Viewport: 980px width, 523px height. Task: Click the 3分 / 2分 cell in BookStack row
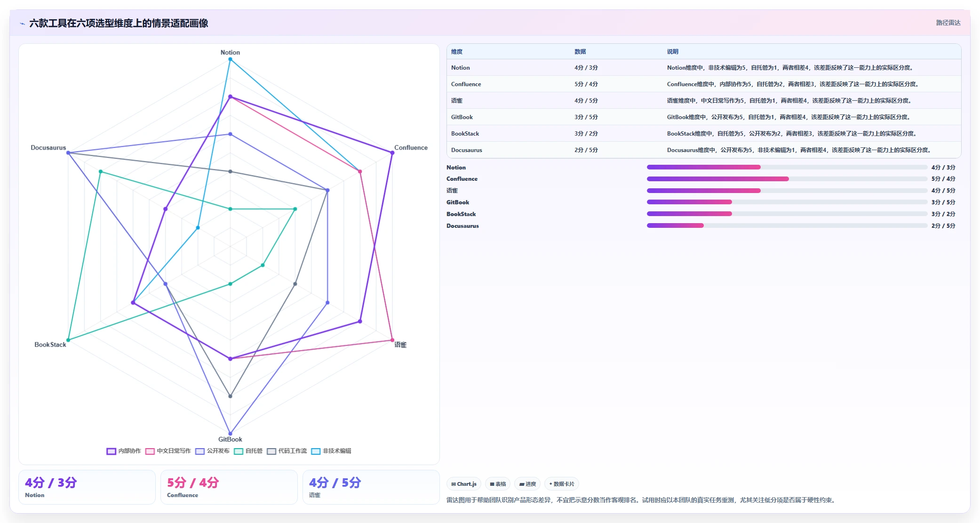point(586,134)
